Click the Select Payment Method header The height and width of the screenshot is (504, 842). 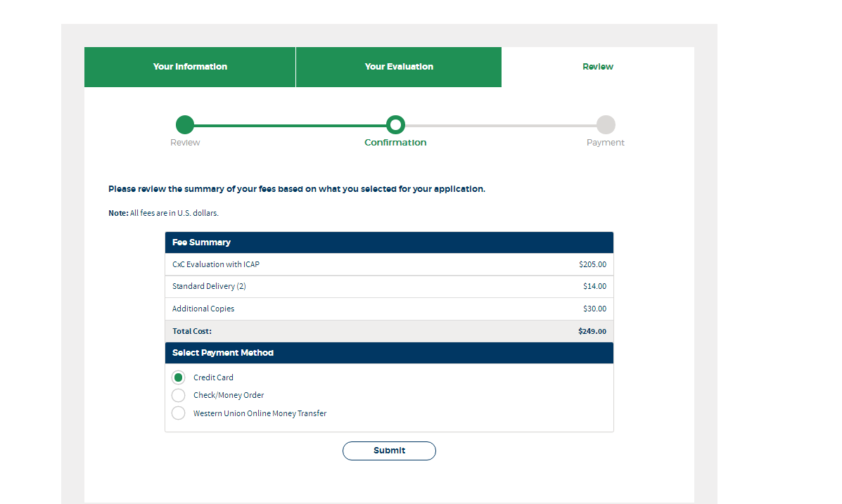389,353
